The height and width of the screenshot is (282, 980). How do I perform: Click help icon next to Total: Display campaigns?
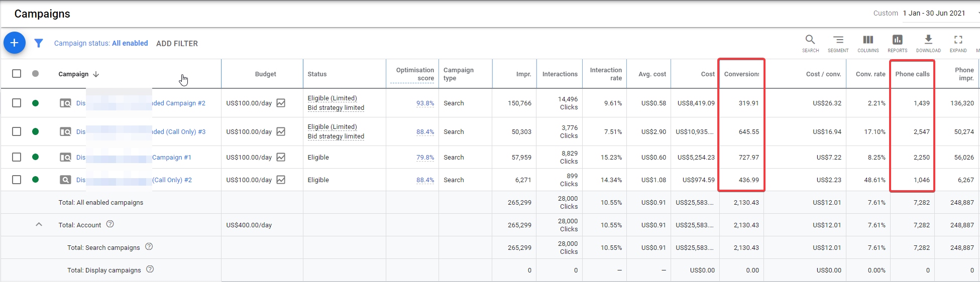[150, 269]
